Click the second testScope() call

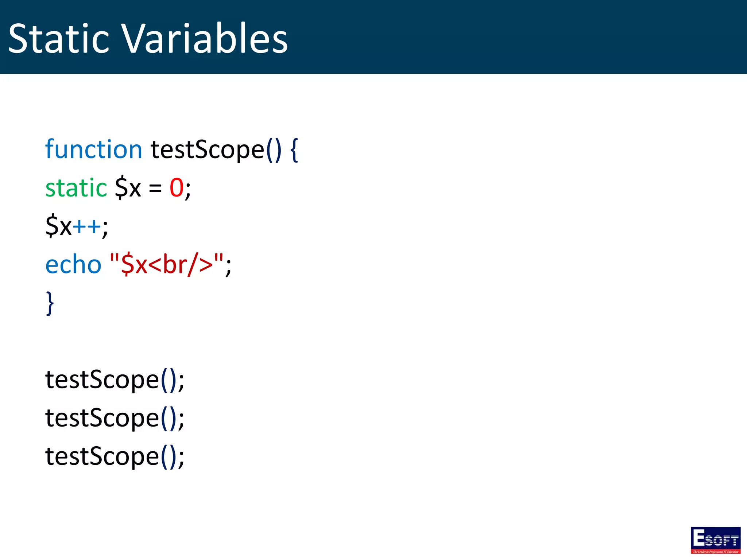click(x=115, y=418)
